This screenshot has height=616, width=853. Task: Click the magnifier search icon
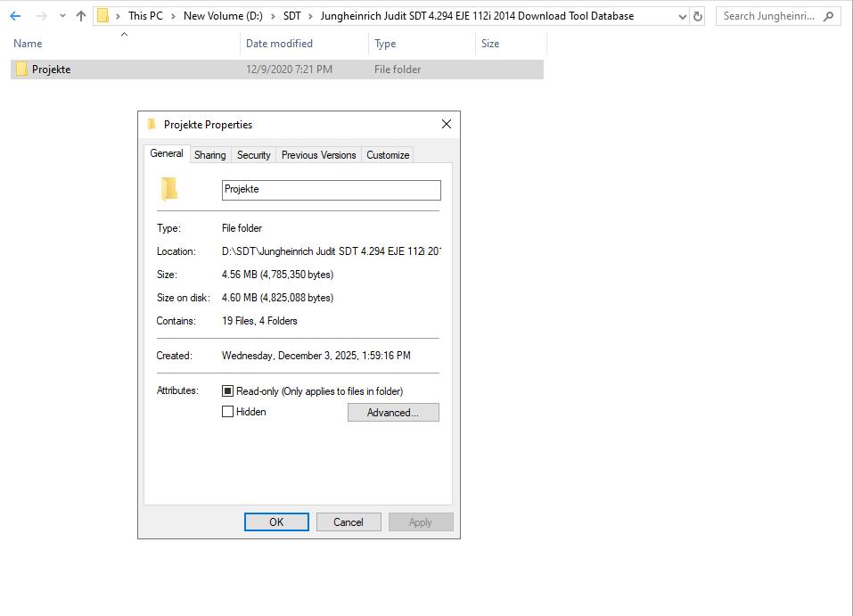click(x=829, y=16)
